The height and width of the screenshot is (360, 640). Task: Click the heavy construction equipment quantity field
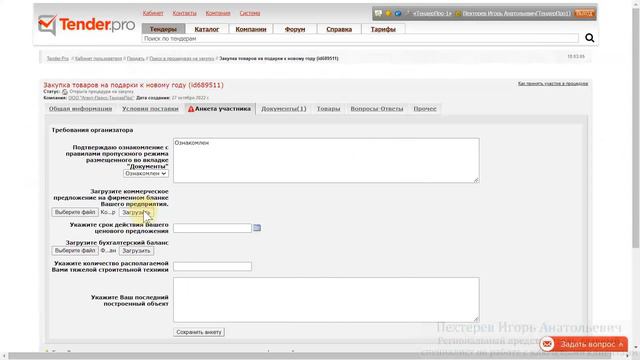(x=212, y=267)
